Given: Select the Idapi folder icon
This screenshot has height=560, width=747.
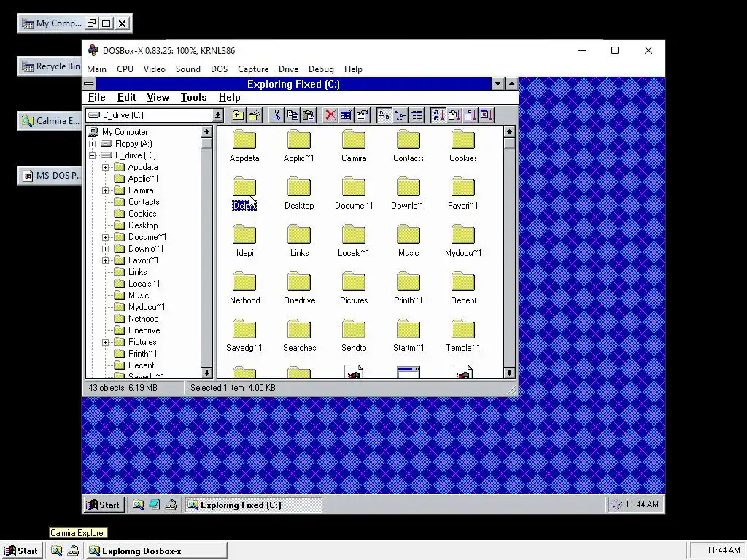Looking at the screenshot, I should 244,234.
